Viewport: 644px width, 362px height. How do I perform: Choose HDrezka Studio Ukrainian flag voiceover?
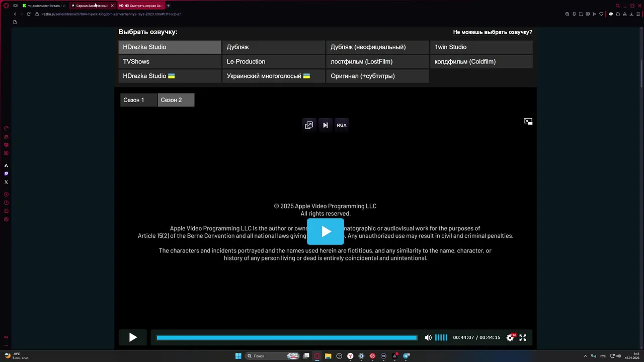click(x=170, y=76)
